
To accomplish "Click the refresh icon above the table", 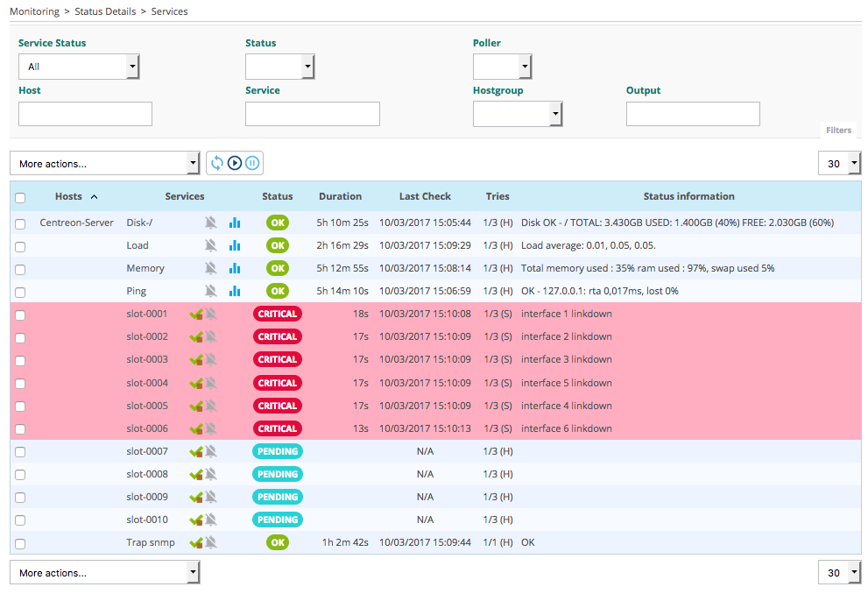I will click(217, 163).
